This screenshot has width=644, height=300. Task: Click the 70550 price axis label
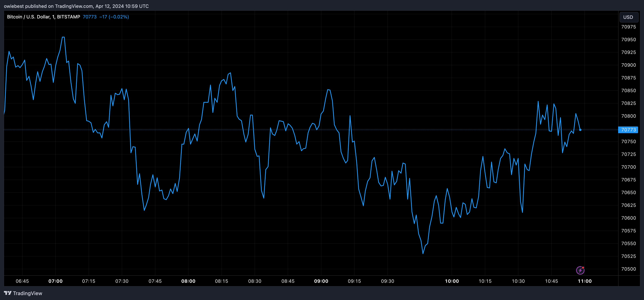click(x=629, y=244)
